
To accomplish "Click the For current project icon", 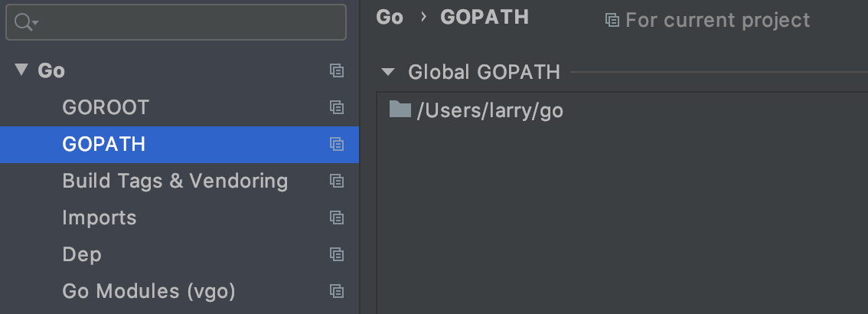I will 612,20.
